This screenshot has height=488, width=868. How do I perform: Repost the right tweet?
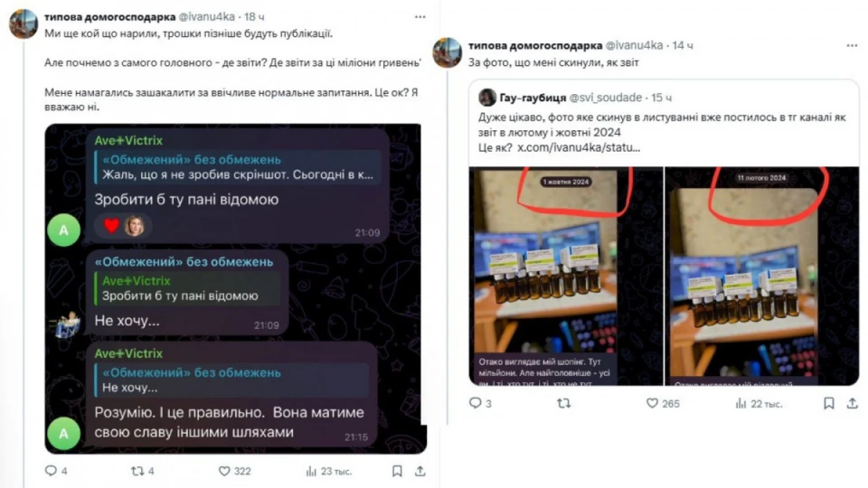coord(563,403)
